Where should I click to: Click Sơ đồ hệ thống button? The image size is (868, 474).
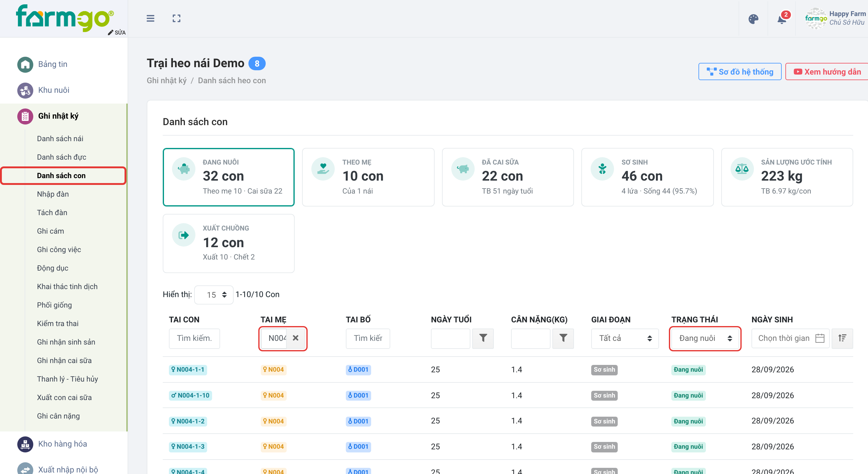[x=740, y=72]
